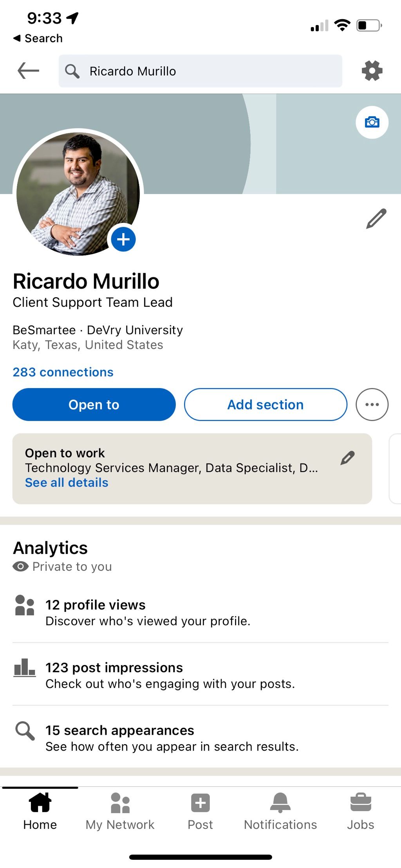View 15 search appearances row
Screen dimensions: 401x868
point(200,738)
